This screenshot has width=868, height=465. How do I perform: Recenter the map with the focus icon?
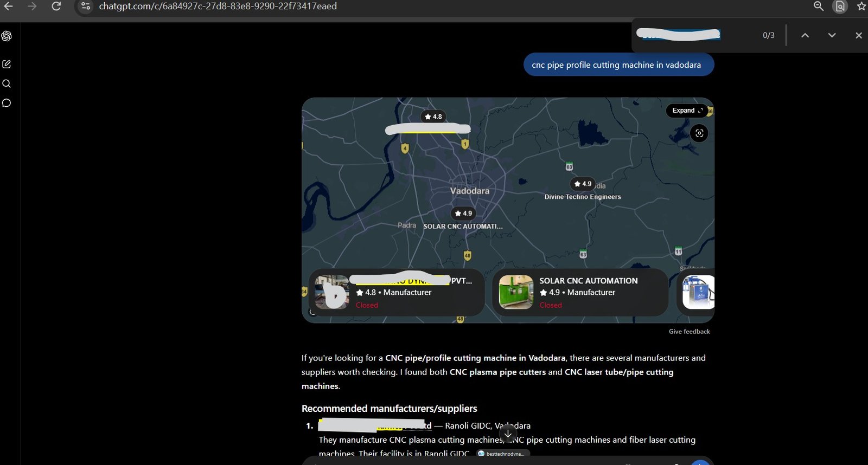[699, 133]
